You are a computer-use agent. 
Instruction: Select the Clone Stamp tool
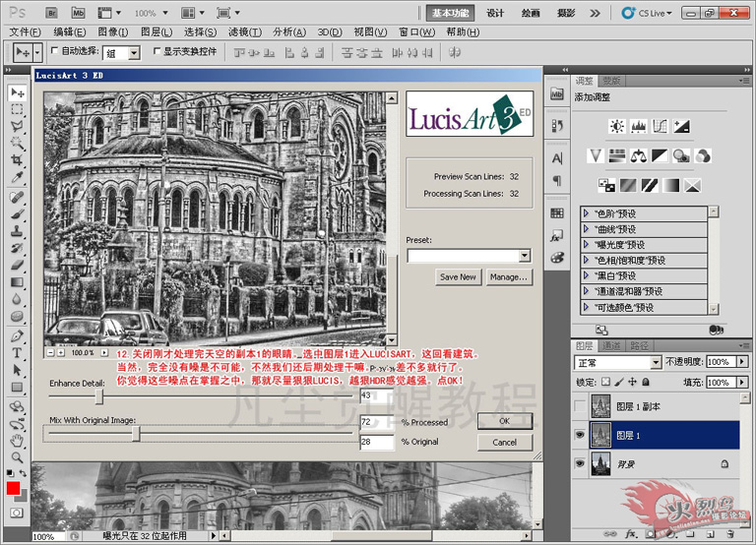click(18, 231)
